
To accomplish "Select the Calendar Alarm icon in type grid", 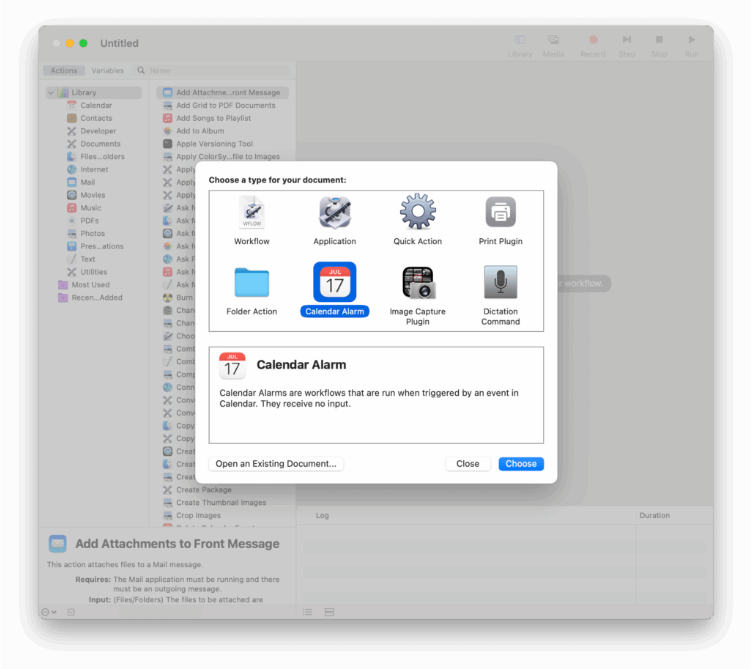I will click(x=335, y=282).
